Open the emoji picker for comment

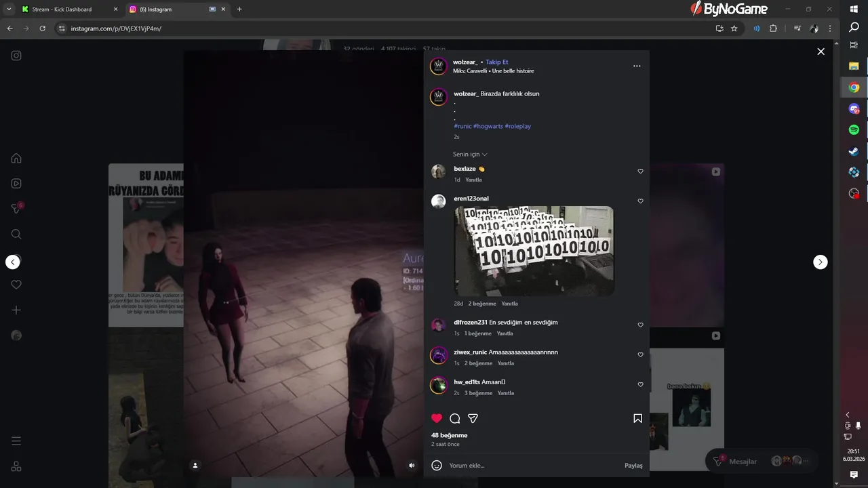pos(437,466)
